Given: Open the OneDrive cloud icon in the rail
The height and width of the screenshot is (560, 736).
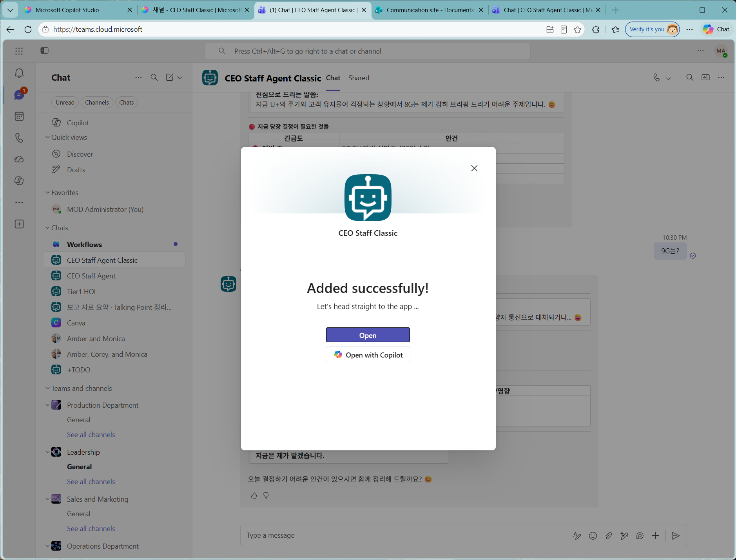Looking at the screenshot, I should (x=19, y=159).
